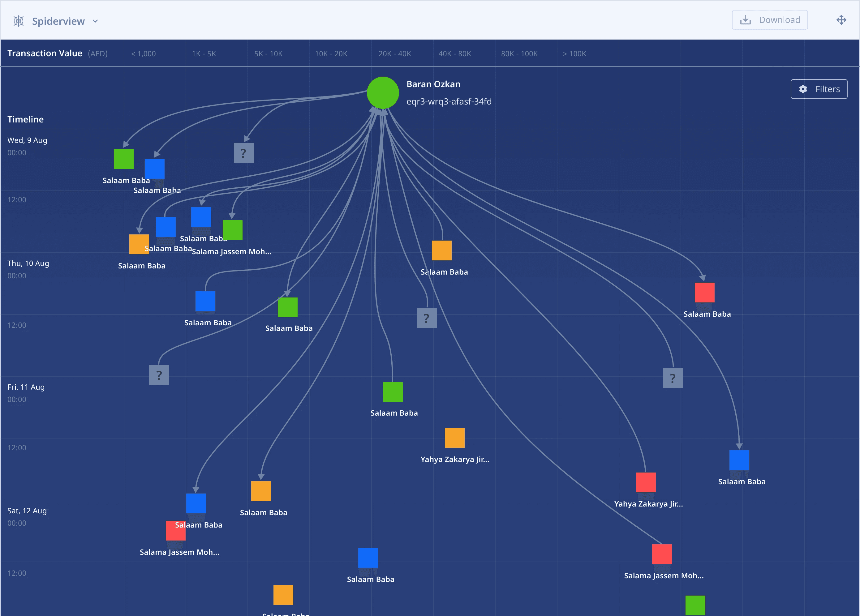Screen dimensions: 860x616
Task: Select the 20K - 40K value column
Action: click(x=394, y=54)
